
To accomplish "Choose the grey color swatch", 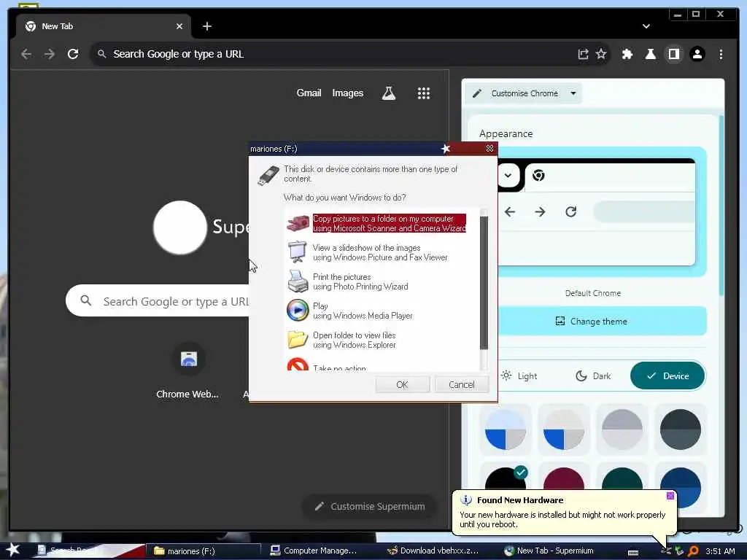I will click(622, 429).
